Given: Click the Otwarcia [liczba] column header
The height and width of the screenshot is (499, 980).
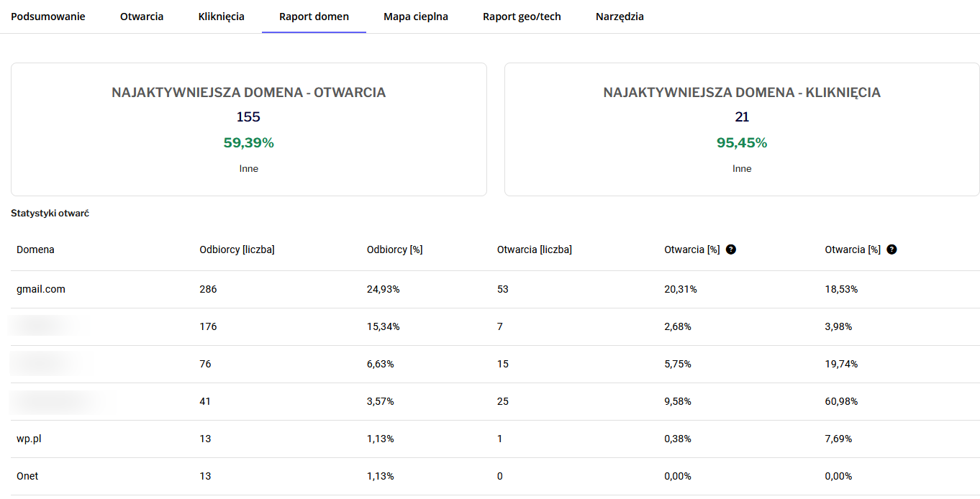Looking at the screenshot, I should (x=534, y=249).
